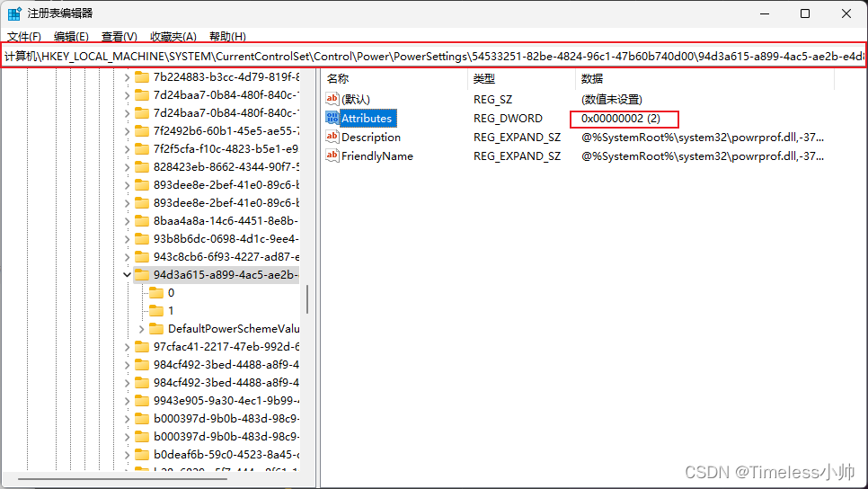Viewport: 868px width, 489px height.
Task: Click the folder icon of key 7f2f5cfa-f10c-4823
Action: (x=142, y=149)
